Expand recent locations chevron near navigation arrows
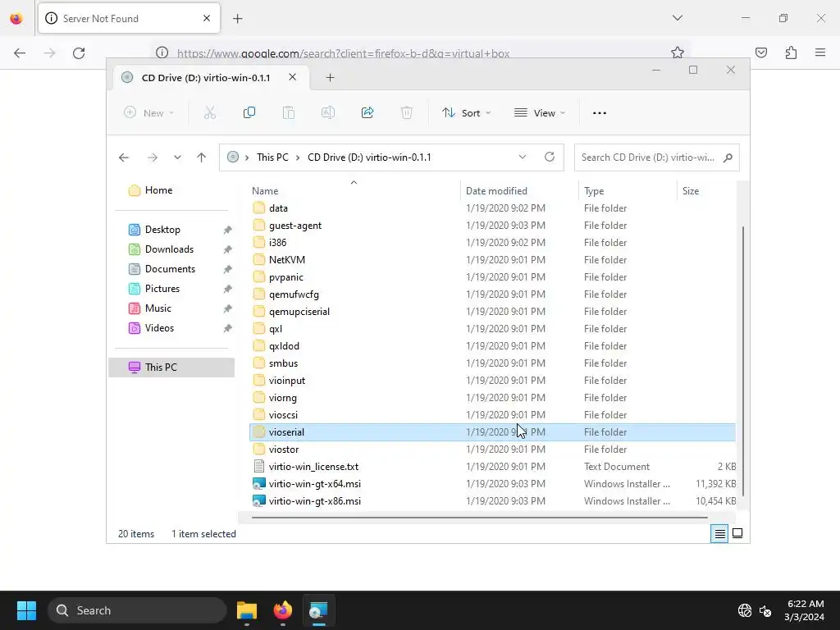This screenshot has width=840, height=630. click(x=177, y=157)
